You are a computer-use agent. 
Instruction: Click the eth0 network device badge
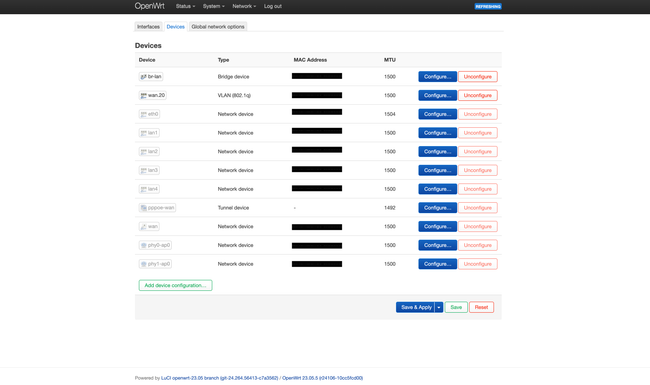[x=149, y=114]
